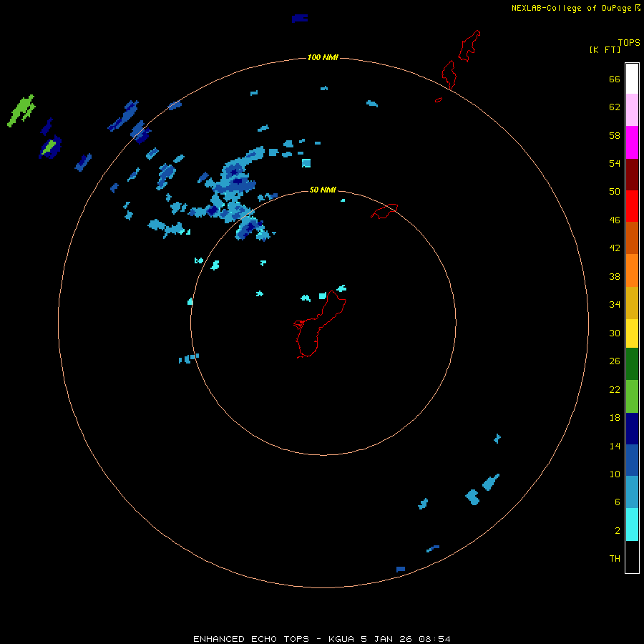The width and height of the screenshot is (644, 644).
Task: Pick the cyan legend swatch
Action: (632, 525)
